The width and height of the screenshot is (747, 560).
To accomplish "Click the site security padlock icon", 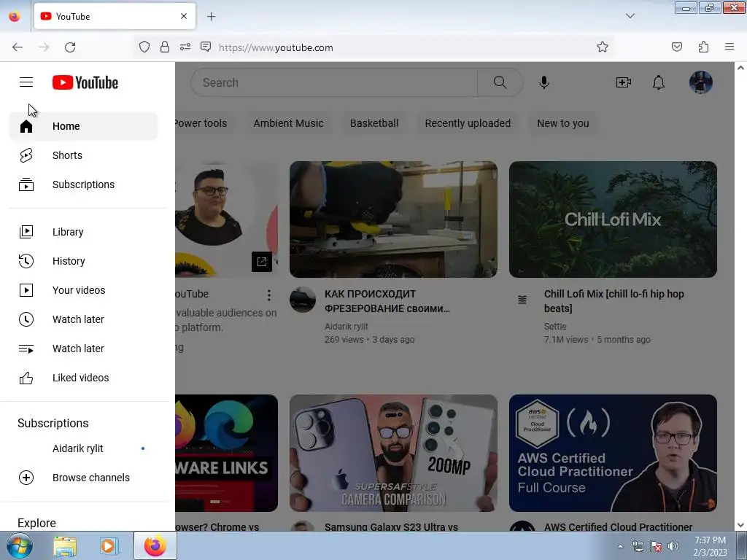I will click(x=165, y=47).
